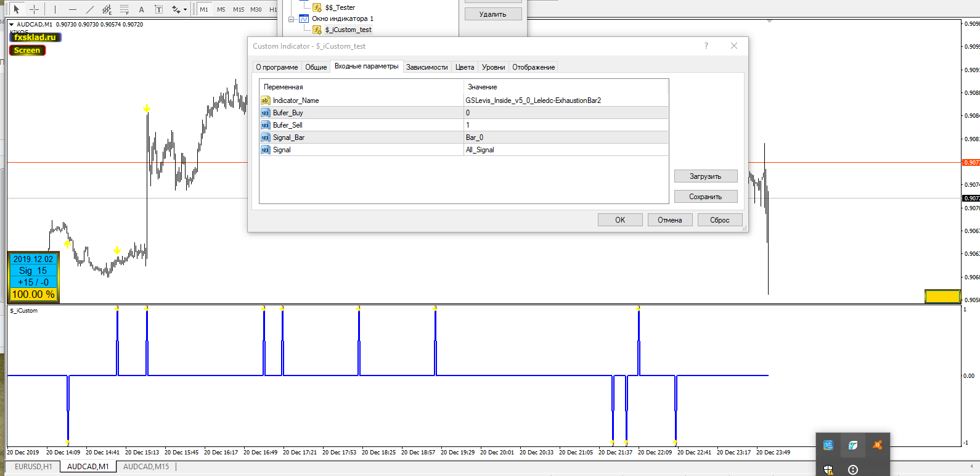Open the 'О программе' tab

(x=277, y=67)
